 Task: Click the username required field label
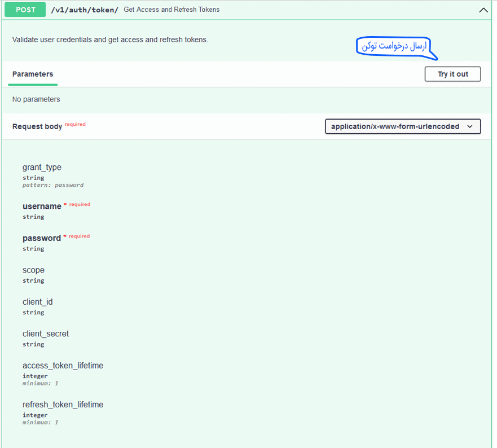(42, 207)
